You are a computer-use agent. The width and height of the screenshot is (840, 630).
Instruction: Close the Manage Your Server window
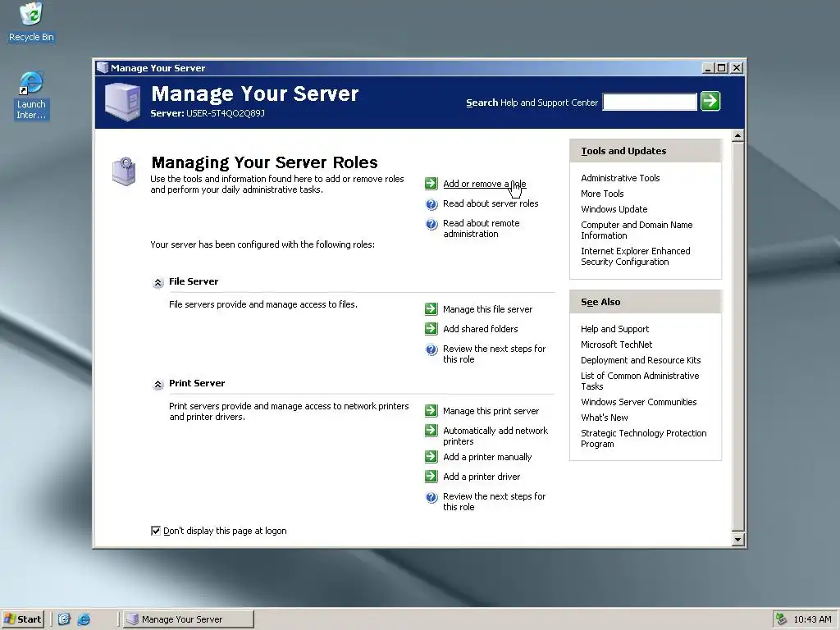click(x=737, y=68)
